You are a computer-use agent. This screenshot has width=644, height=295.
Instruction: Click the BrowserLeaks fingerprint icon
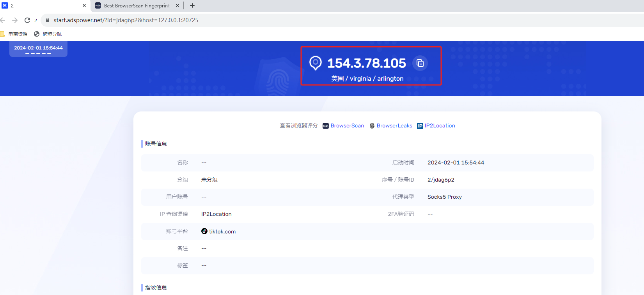pos(372,126)
